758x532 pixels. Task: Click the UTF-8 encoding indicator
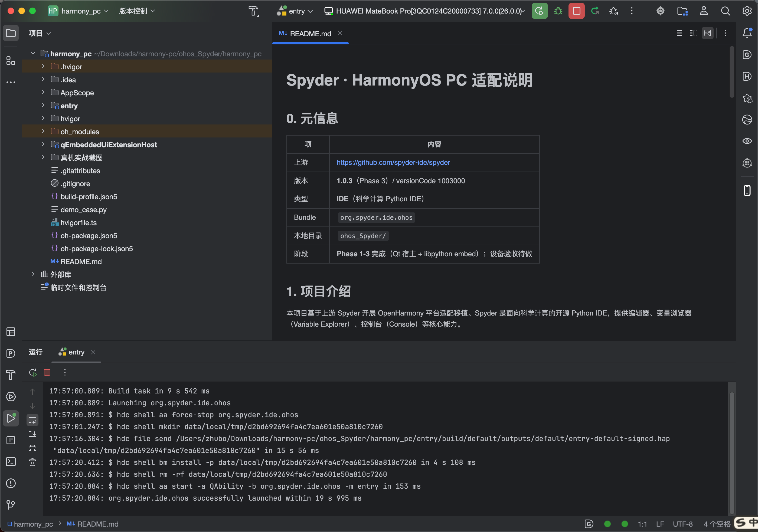click(x=683, y=524)
